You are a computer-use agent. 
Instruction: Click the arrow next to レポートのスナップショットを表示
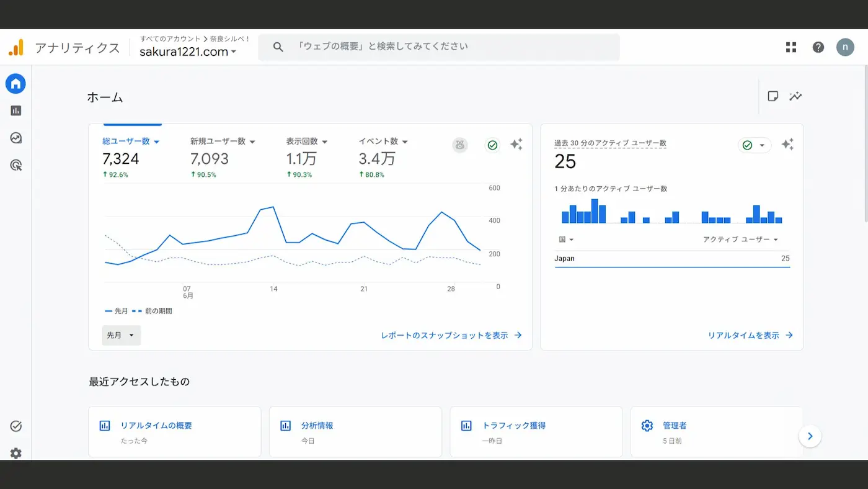point(518,335)
